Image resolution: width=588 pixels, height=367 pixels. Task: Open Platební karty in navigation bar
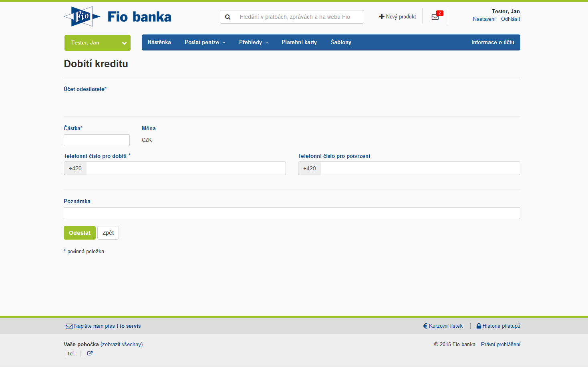click(x=299, y=42)
